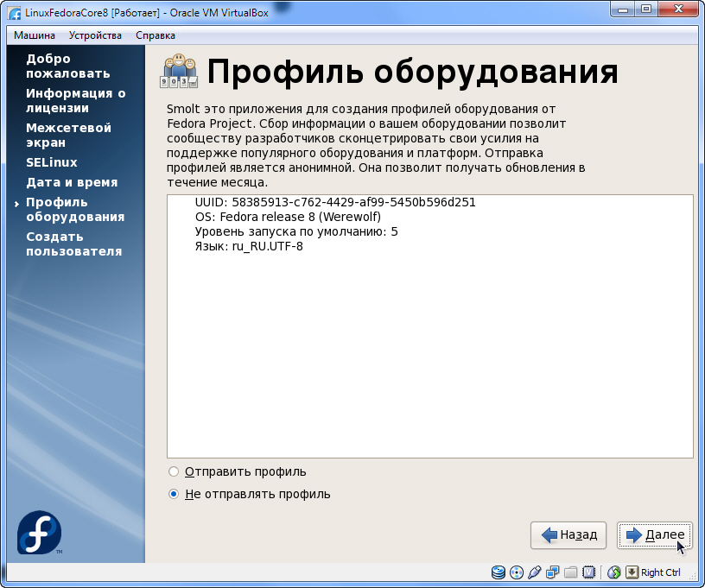705x588 pixels.
Task: Close the VirtualBox window
Action: click(x=678, y=9)
